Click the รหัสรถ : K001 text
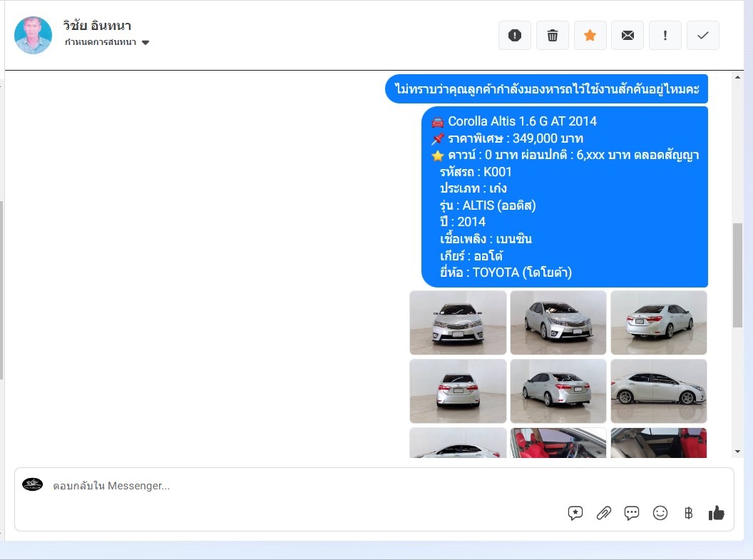 (476, 172)
